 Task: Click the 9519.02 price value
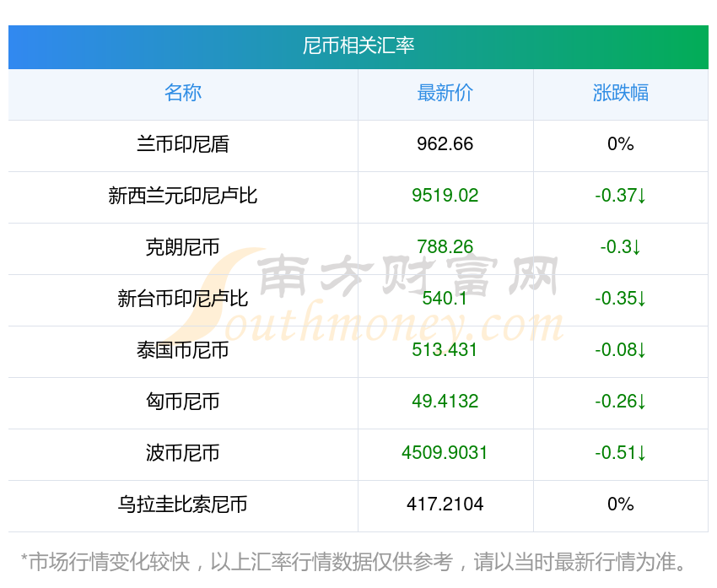coord(445,196)
